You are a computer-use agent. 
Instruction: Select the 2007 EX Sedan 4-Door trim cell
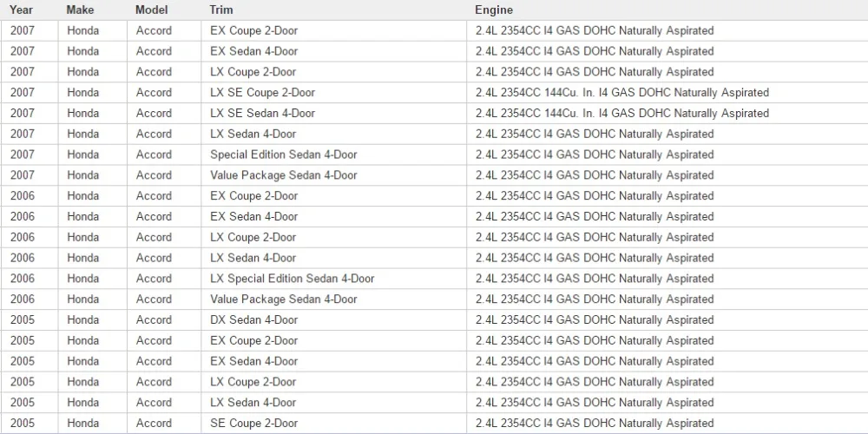334,51
